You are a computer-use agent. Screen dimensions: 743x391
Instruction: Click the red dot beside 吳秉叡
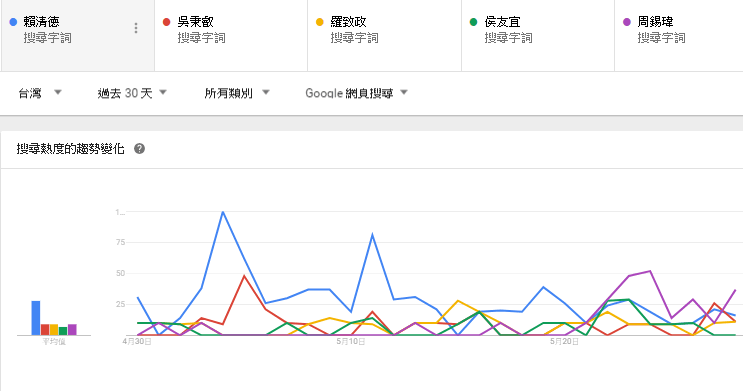pyautogui.click(x=166, y=22)
